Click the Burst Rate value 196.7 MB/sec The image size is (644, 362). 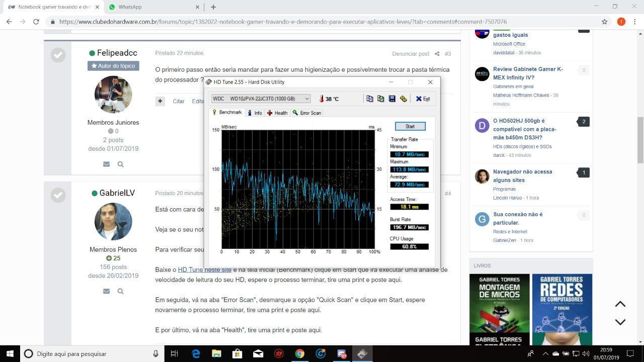(x=409, y=227)
